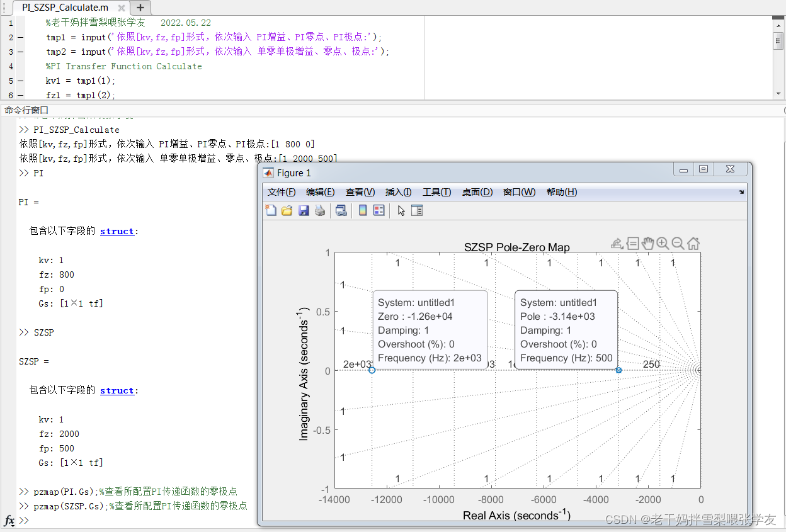Open Property Inspector icon

coord(417,211)
